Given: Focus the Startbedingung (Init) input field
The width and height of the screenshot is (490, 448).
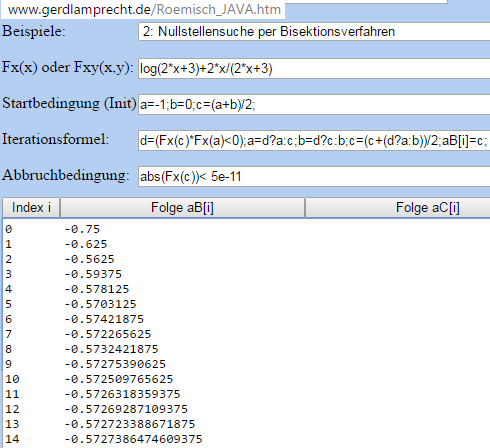Looking at the screenshot, I should pos(314,105).
